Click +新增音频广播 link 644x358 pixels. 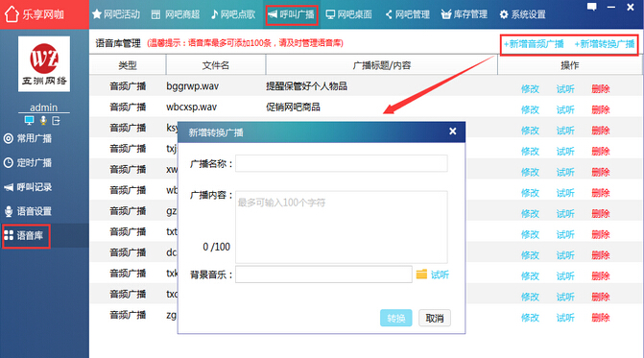534,44
